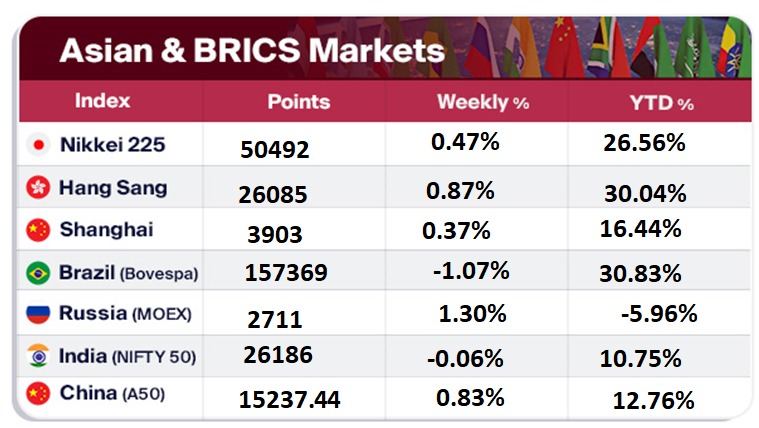Screen dimensions: 759x428
Task: Click the Brazil flag icon
Action: 39,272
